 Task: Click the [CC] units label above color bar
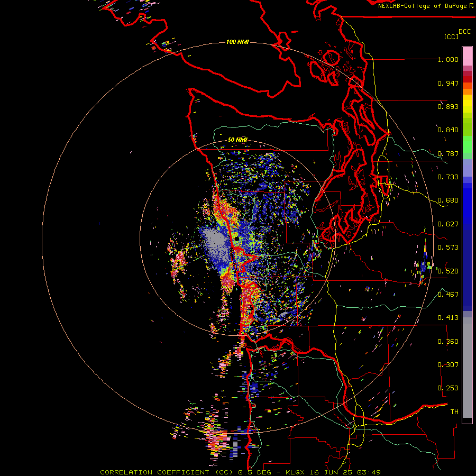click(451, 36)
